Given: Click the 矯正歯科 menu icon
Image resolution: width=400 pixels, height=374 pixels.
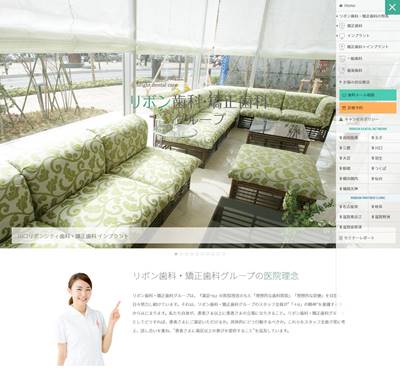Looking at the screenshot, I should [x=342, y=26].
